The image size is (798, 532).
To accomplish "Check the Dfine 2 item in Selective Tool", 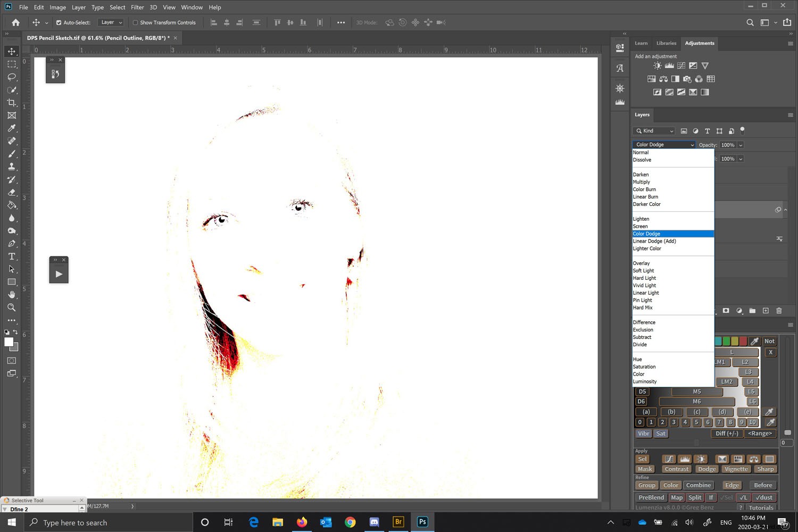I will point(19,509).
